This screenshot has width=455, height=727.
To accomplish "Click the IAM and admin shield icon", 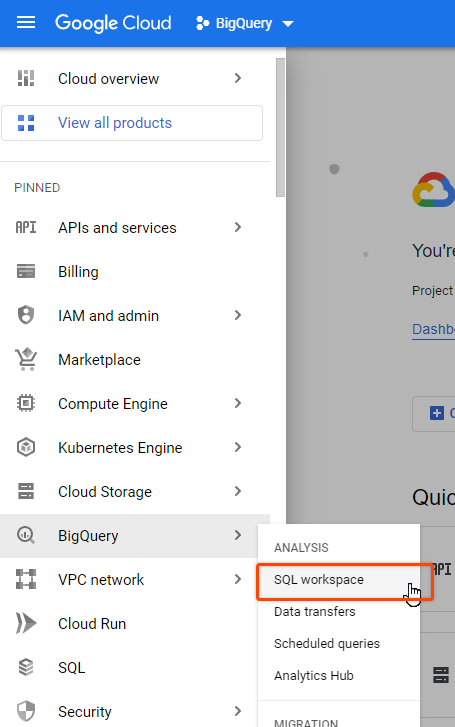I will [26, 315].
